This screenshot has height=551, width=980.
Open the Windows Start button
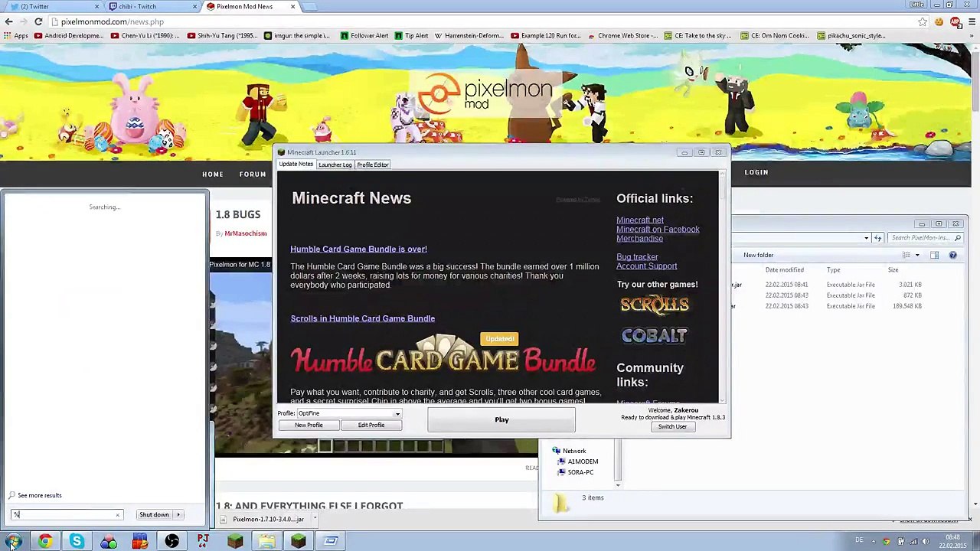click(x=13, y=542)
